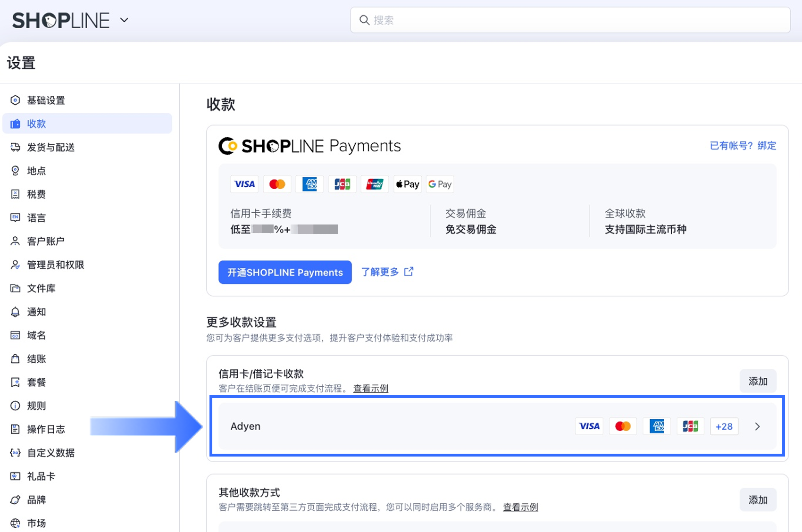Click the 自定义数据 braces icon
Image resolution: width=802 pixels, height=532 pixels.
(x=15, y=453)
